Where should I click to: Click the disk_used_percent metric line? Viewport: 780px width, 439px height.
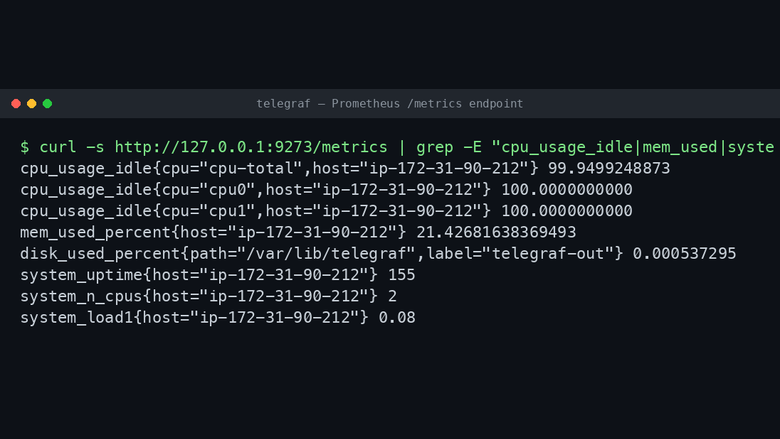pyautogui.click(x=378, y=254)
